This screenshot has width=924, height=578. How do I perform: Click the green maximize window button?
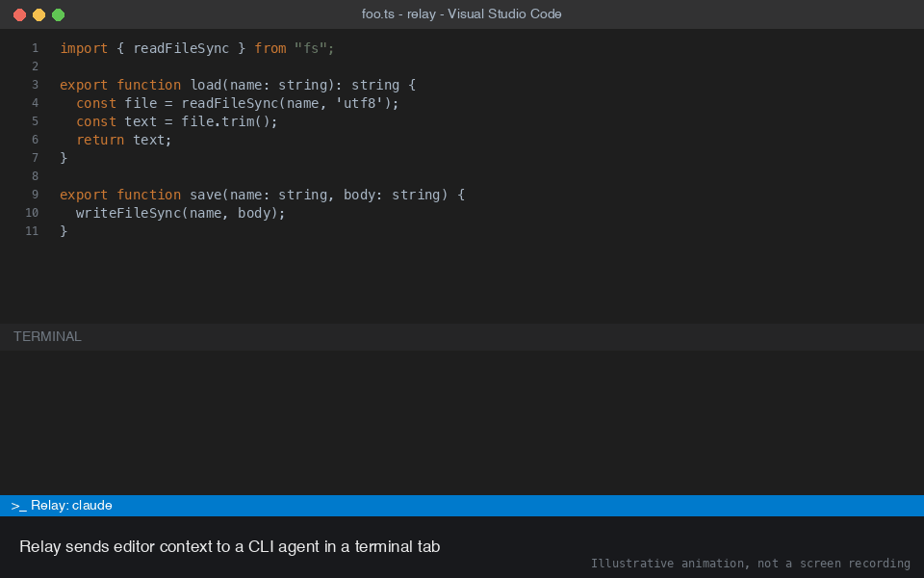pos(59,14)
